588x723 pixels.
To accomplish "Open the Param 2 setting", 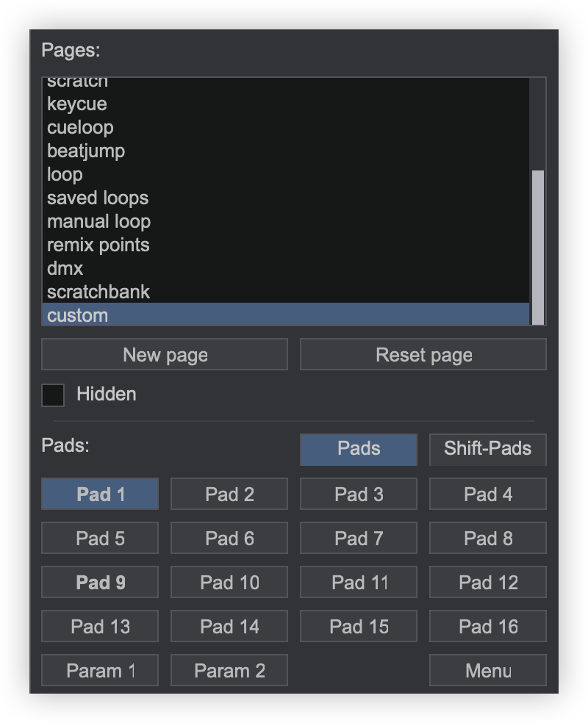I will point(229,670).
